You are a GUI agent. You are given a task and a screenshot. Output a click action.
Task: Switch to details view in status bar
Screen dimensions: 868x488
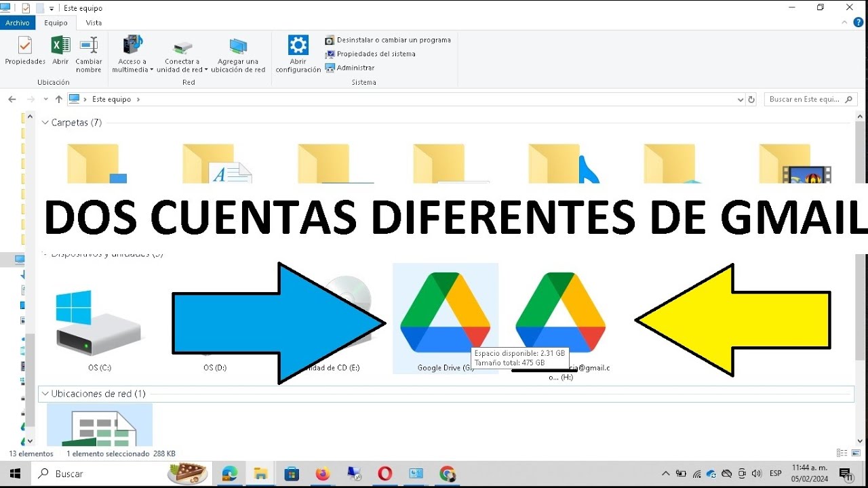coord(842,453)
